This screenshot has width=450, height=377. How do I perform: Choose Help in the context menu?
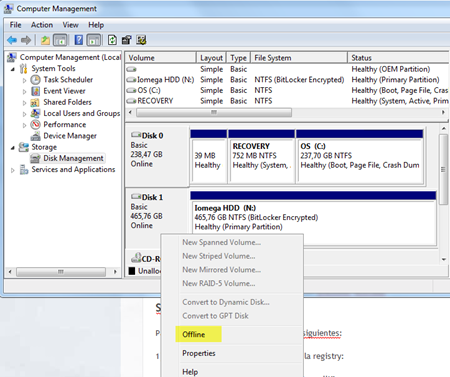[190, 372]
